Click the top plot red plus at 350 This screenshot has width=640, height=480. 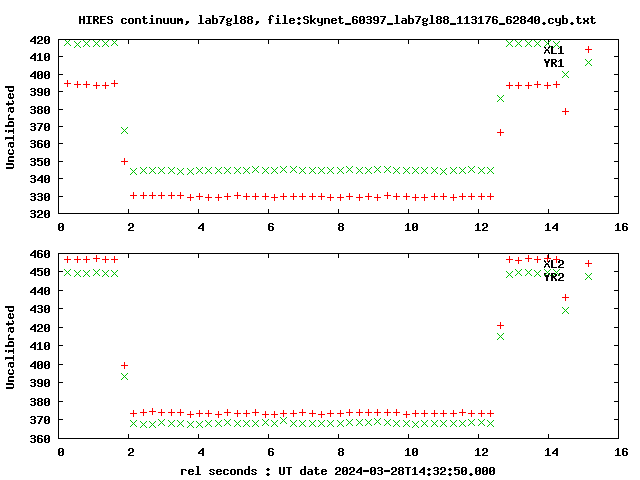tap(124, 162)
